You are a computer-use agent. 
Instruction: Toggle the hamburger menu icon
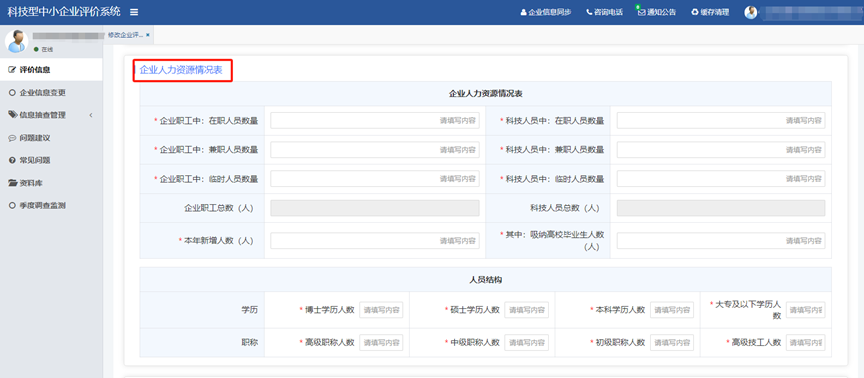(x=134, y=12)
